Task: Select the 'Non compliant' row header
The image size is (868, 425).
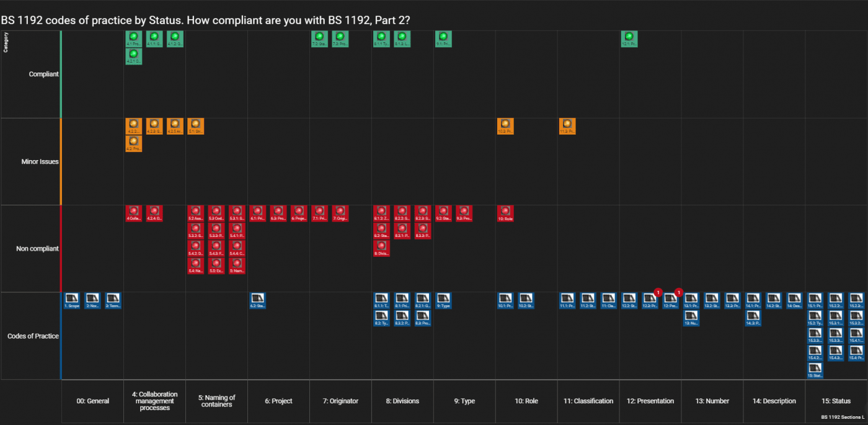Action: tap(37, 249)
